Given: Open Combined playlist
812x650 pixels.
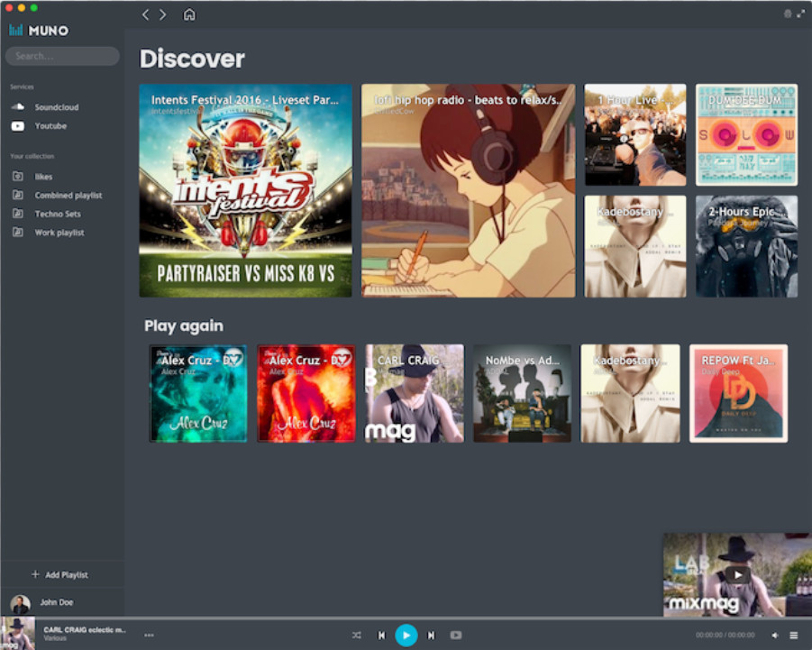Looking at the screenshot, I should click(x=68, y=196).
